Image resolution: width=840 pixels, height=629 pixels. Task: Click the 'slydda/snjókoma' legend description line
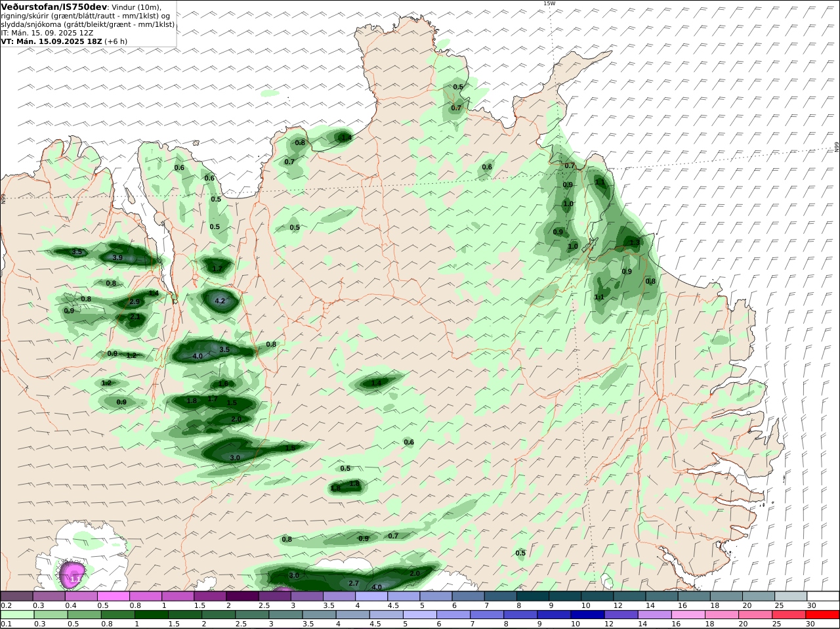pyautogui.click(x=87, y=24)
